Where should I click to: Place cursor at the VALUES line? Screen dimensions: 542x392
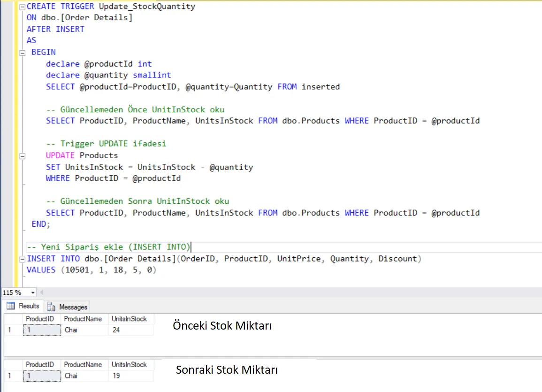click(x=92, y=270)
